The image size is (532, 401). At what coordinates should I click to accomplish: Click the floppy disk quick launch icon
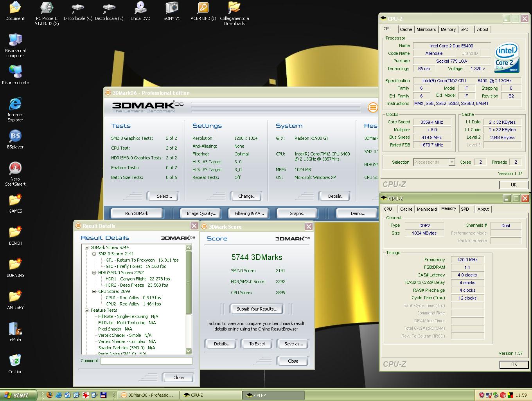(103, 395)
